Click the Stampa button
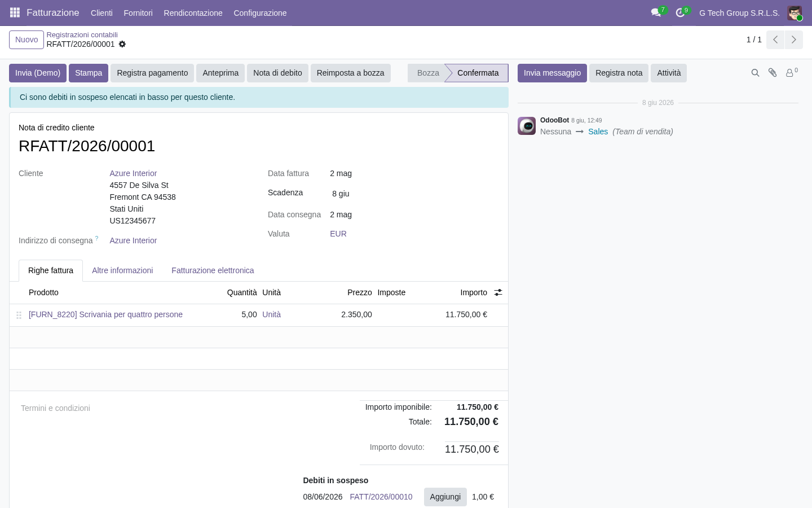This screenshot has width=812, height=508. point(89,73)
